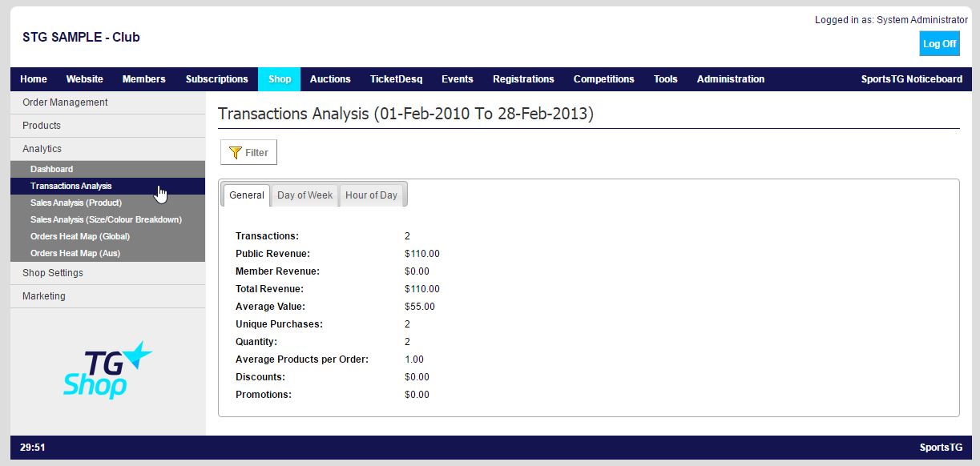
Task: Open the Dashboard analytics page
Action: [107, 169]
